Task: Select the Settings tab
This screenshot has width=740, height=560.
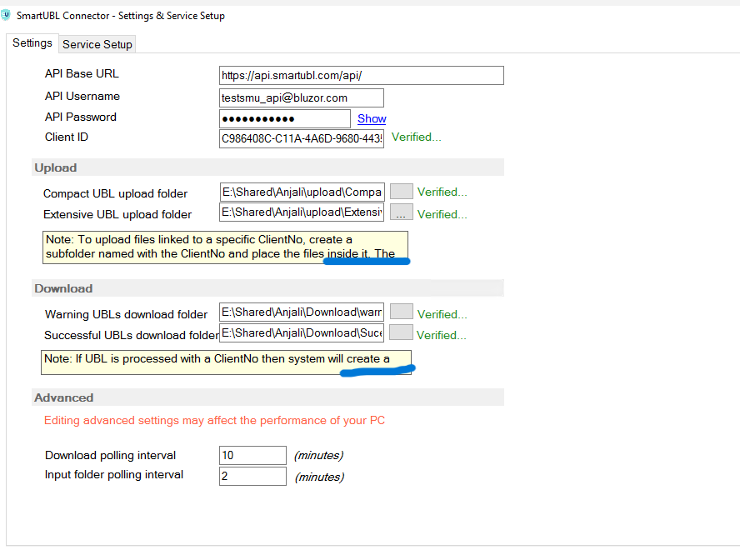Action: coord(32,43)
